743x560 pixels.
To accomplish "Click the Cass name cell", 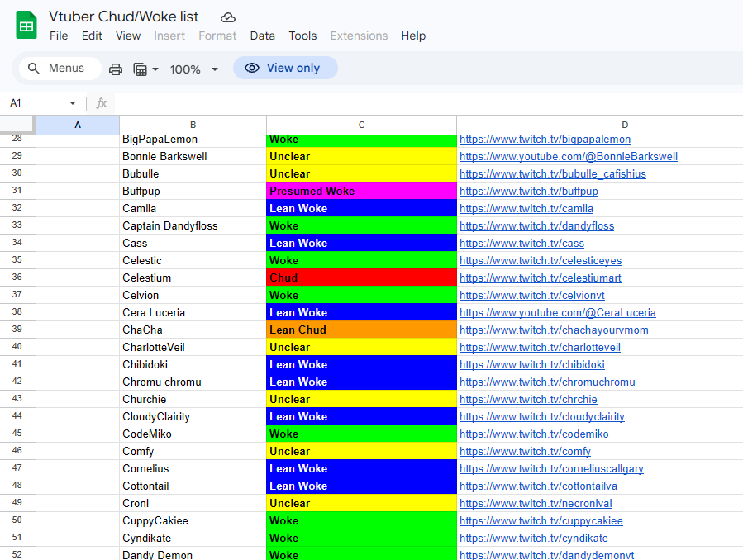I will tap(193, 243).
